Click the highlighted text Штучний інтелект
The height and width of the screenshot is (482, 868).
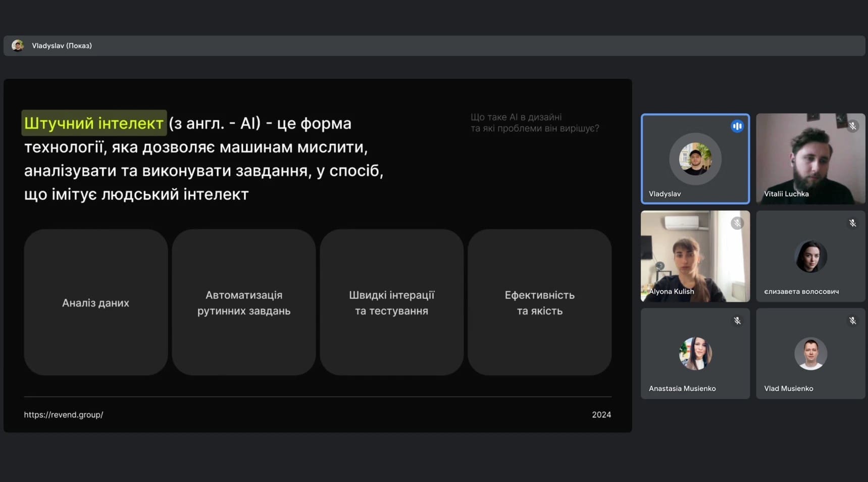(x=93, y=123)
